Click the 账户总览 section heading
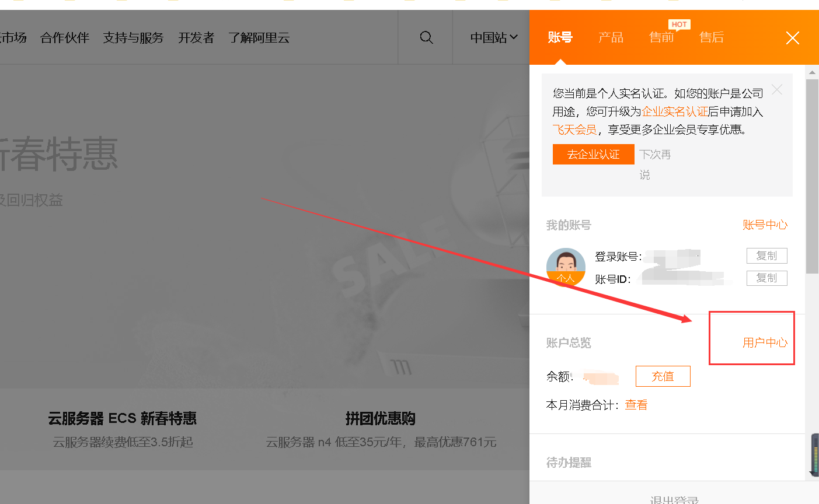819x504 pixels. click(569, 343)
